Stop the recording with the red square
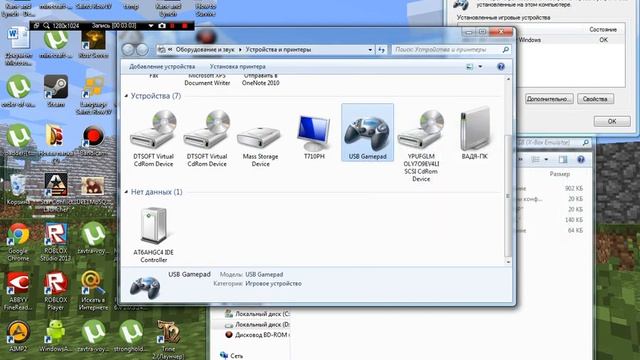 184,25
